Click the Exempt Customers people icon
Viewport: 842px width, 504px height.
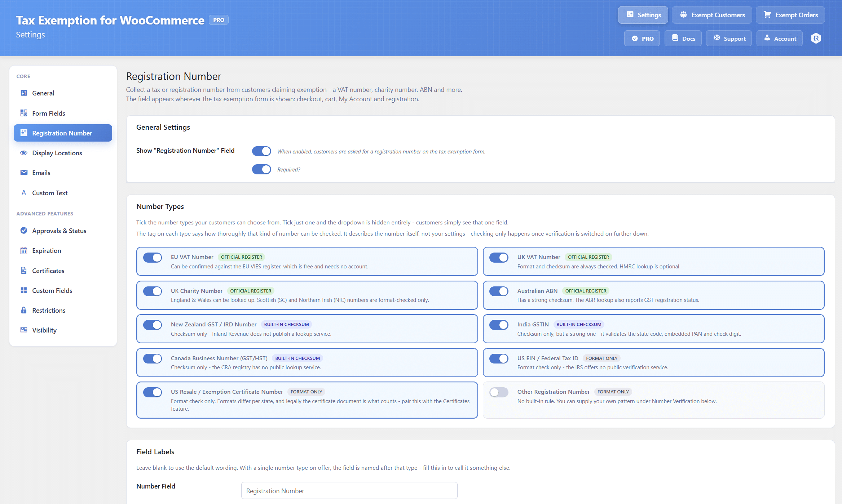[x=683, y=15]
